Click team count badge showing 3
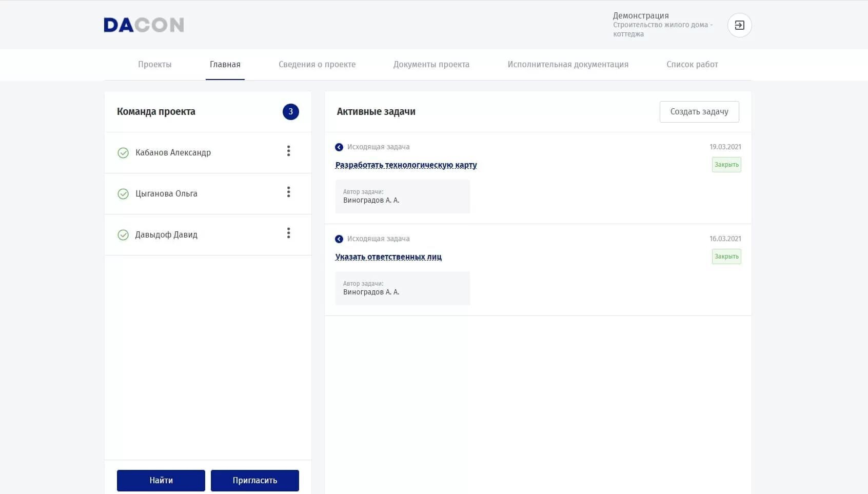Screen dimensions: 868x494 pos(291,112)
